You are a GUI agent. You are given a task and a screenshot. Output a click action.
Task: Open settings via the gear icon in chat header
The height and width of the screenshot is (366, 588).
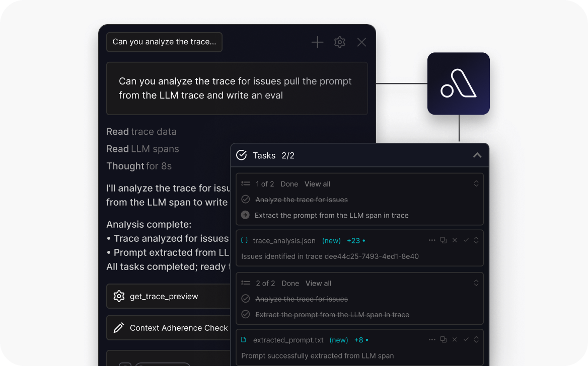[x=340, y=42]
